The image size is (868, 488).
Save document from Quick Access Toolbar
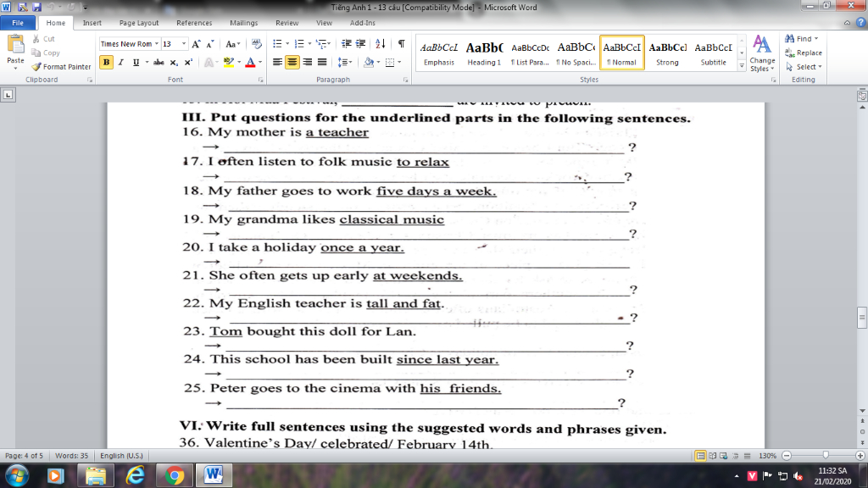click(36, 7)
